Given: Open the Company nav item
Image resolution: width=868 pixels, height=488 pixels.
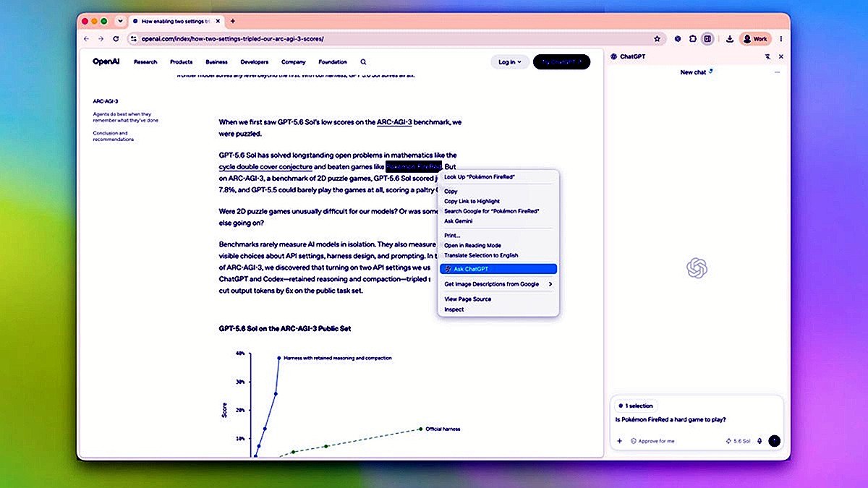Looking at the screenshot, I should (x=294, y=62).
